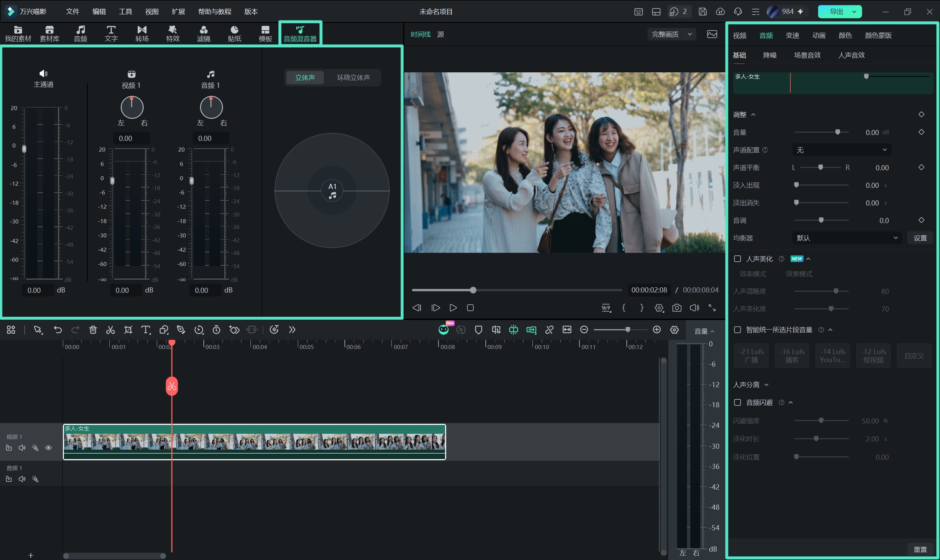Click the fullscreen preview icon
940x560 pixels.
712,308
